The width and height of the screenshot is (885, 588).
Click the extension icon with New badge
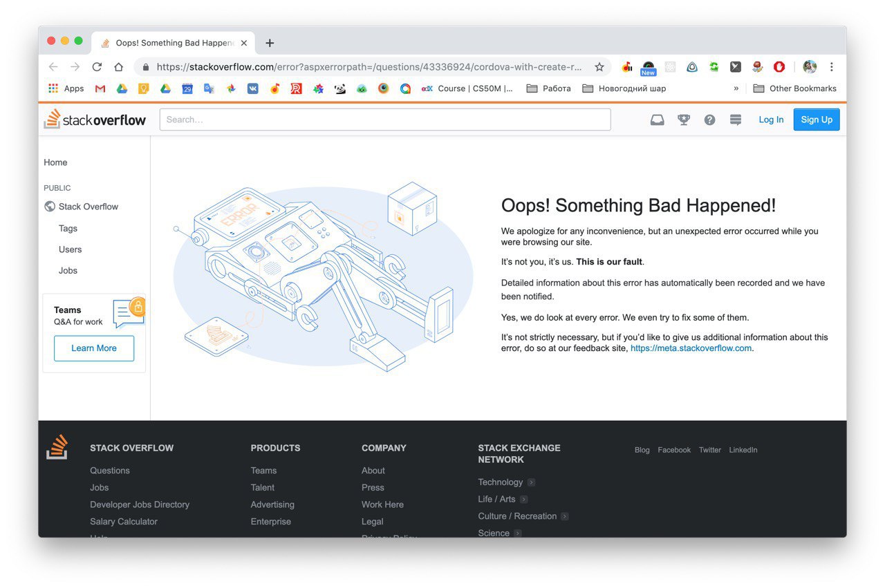(x=648, y=68)
